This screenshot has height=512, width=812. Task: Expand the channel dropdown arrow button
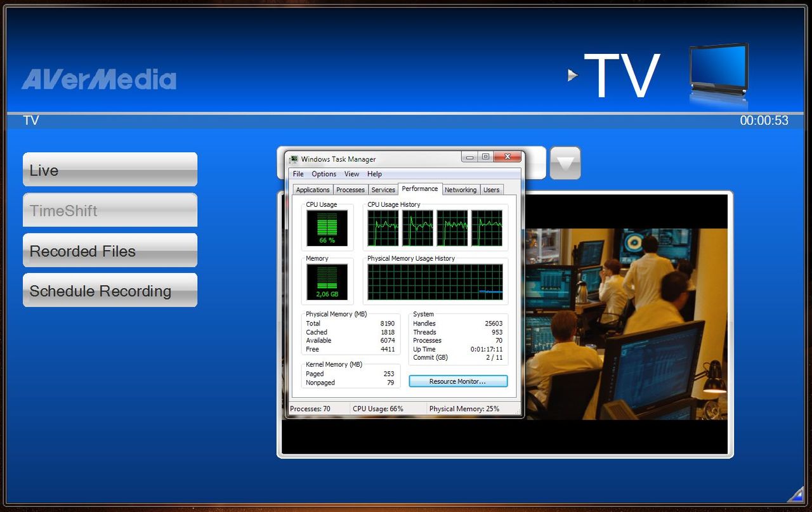[565, 163]
